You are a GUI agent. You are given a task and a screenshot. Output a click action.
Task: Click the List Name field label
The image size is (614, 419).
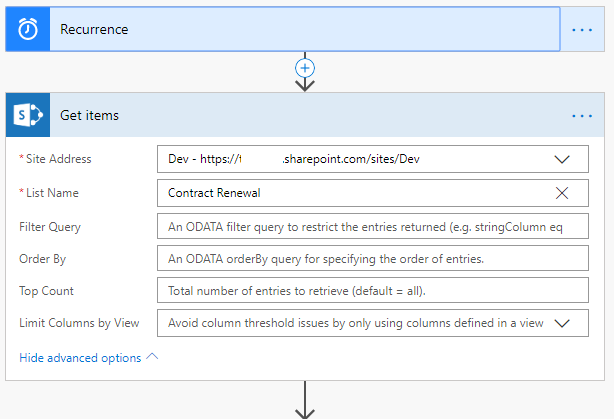(50, 193)
